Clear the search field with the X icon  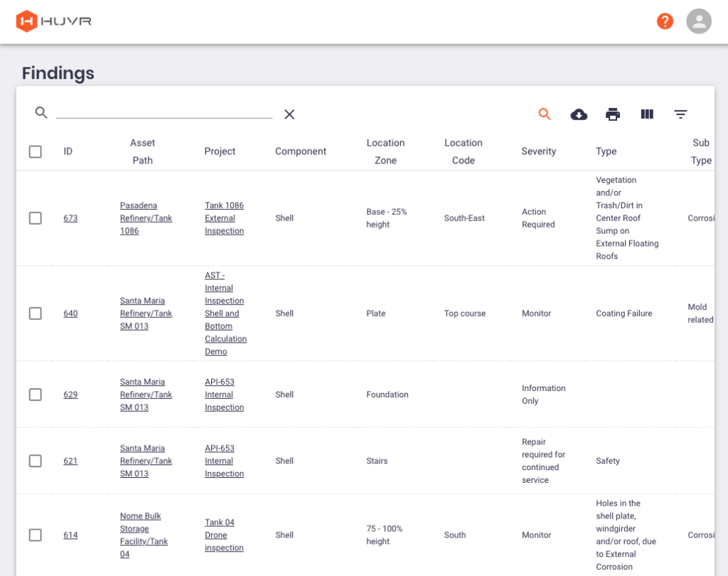289,114
